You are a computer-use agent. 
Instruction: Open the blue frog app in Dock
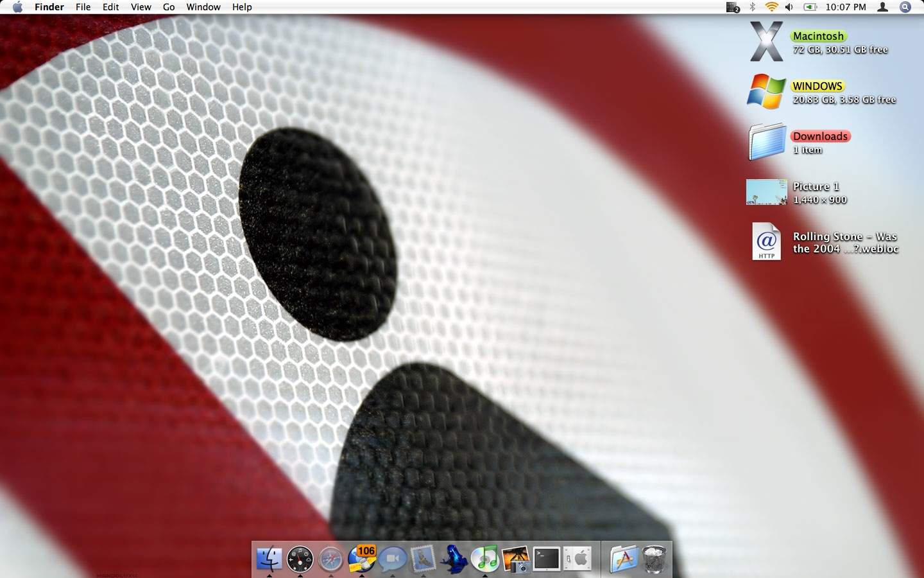point(454,559)
